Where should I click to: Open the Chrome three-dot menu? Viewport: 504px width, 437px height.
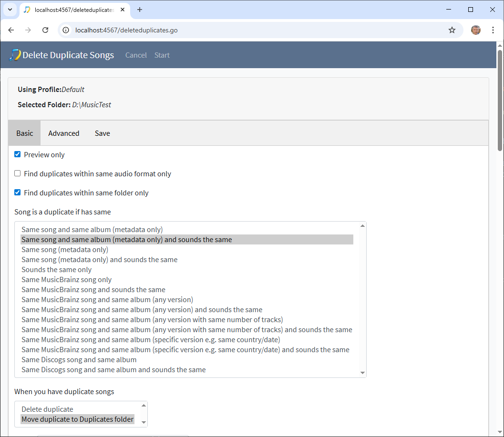[493, 30]
